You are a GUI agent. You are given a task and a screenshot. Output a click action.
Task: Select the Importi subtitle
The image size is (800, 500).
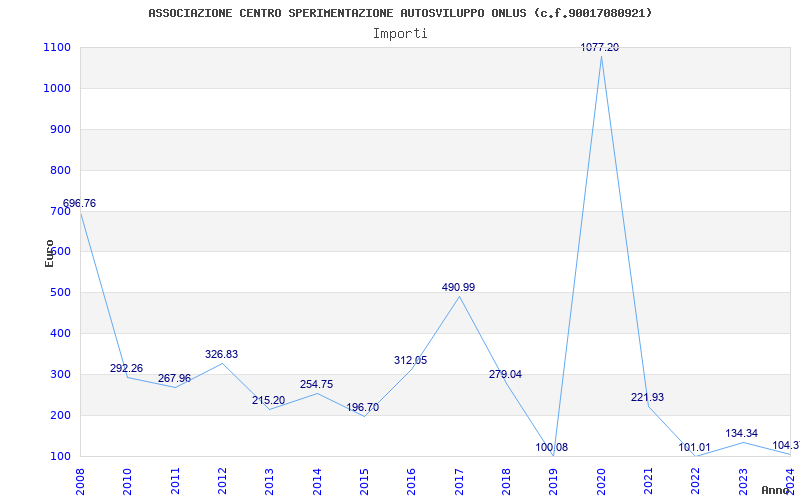click(x=400, y=34)
